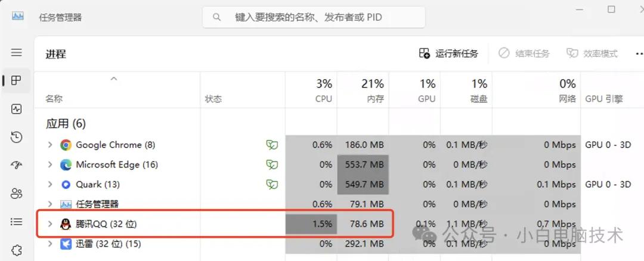Viewport: 644px width, 261px height.
Task: Collapse sort arrow above 名称 column
Action: (114, 79)
